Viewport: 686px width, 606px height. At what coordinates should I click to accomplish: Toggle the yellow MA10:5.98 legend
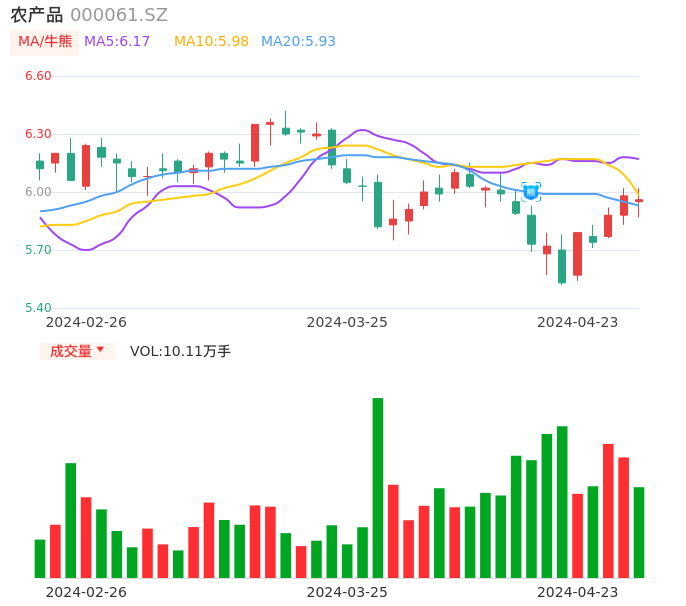[211, 42]
